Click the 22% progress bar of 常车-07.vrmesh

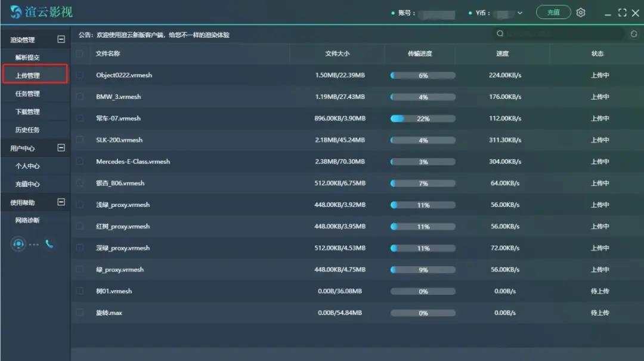coord(423,119)
